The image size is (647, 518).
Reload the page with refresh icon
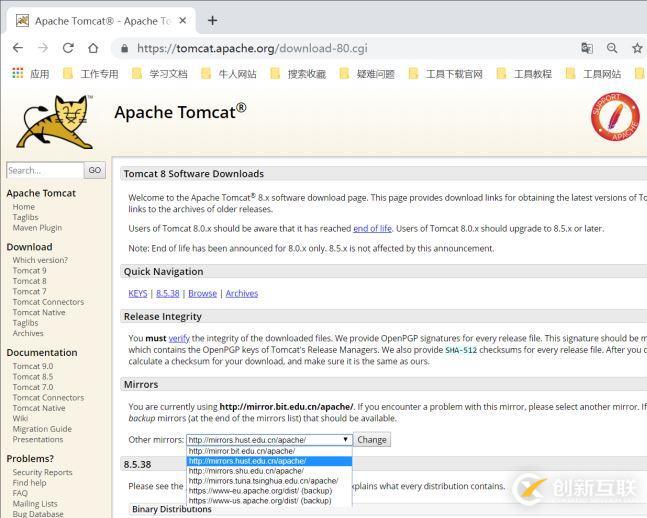pos(68,48)
